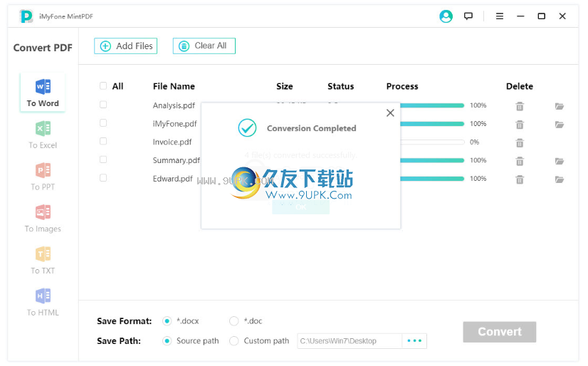Click the Status column header
The image size is (588, 366).
click(x=340, y=86)
